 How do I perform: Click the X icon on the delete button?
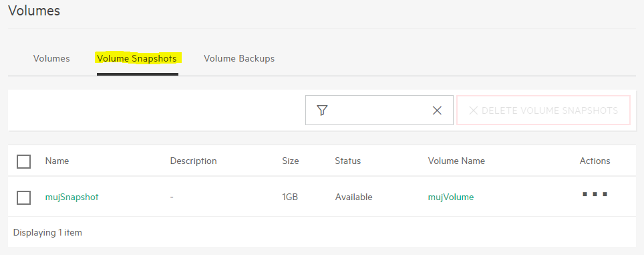pos(473,110)
